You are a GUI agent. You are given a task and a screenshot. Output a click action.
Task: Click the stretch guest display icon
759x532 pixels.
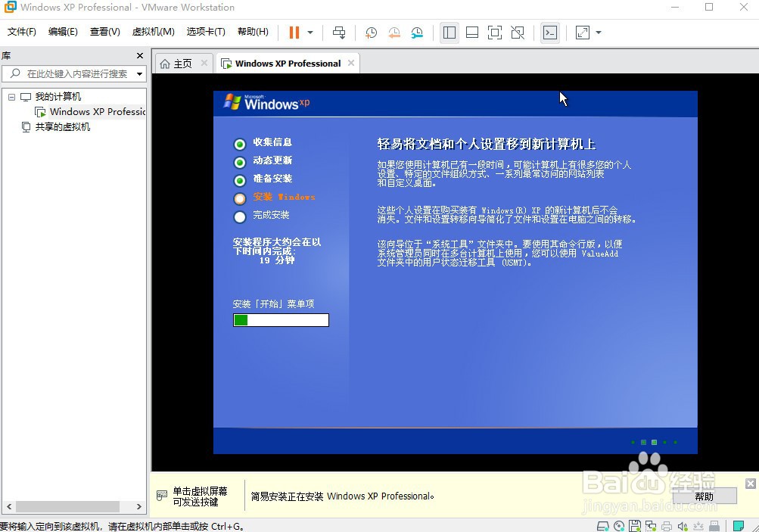[583, 33]
